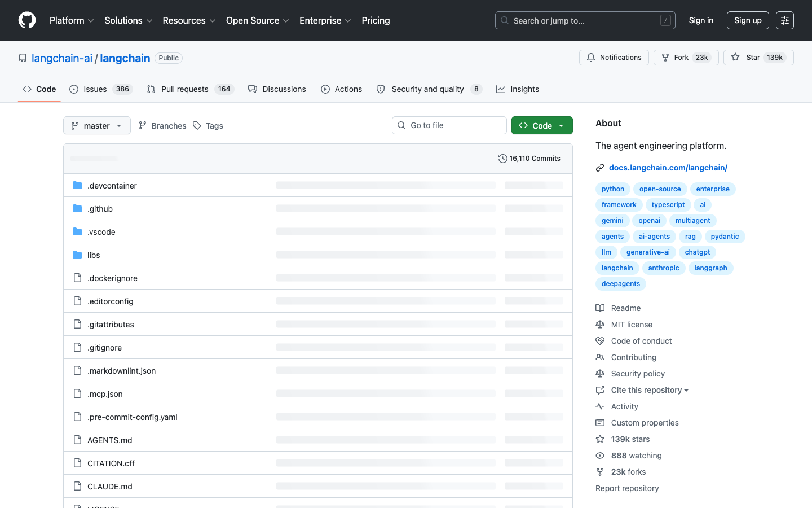The image size is (812, 508).
Task: Open the docs.langchain.com/langchain/ link
Action: [668, 168]
